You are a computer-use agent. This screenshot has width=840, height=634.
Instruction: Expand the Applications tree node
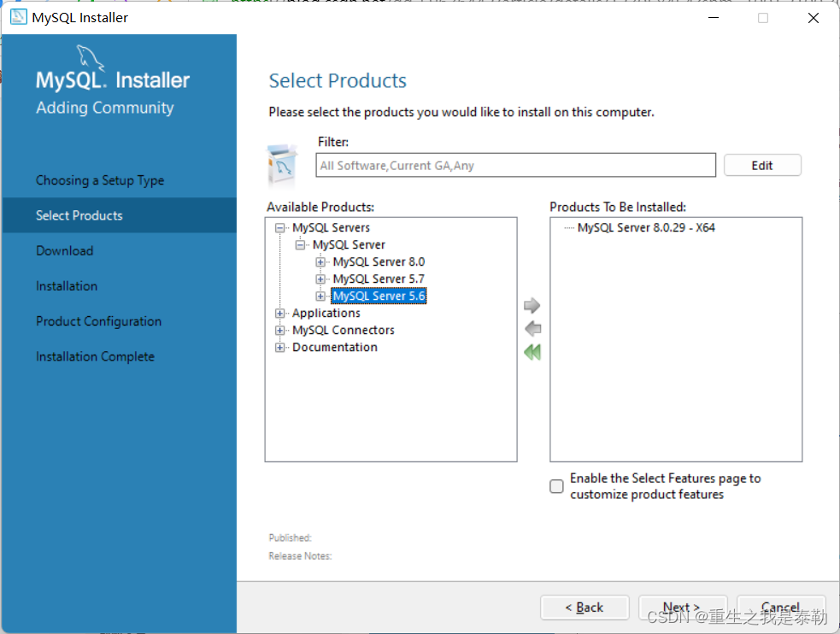pos(279,314)
